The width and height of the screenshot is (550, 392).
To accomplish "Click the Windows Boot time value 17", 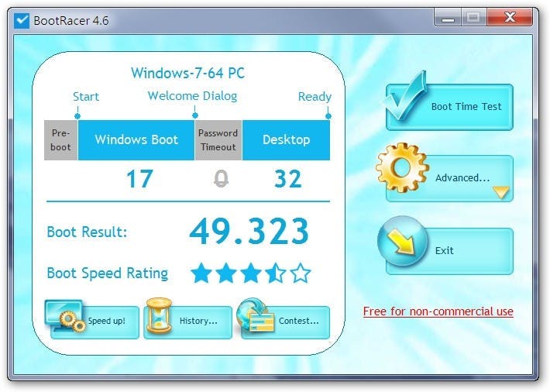I will click(139, 179).
